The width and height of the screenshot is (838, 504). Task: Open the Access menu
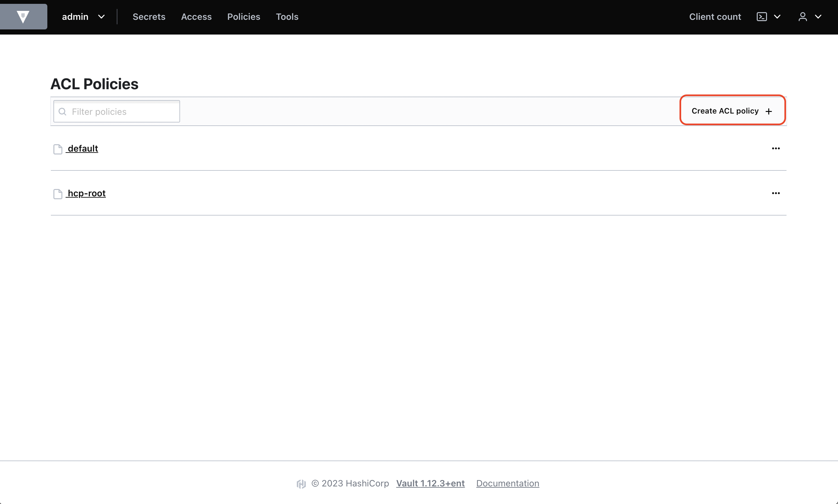(x=196, y=17)
